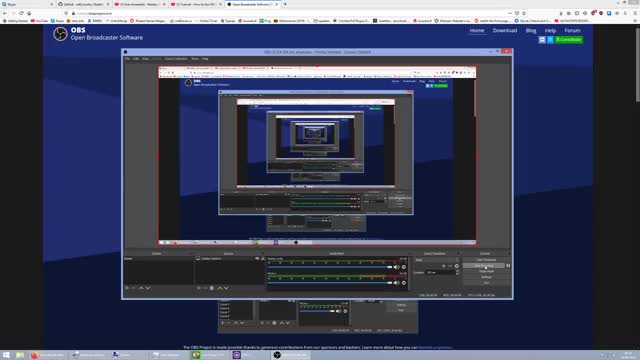
Task: Toggle visibility eye of Display Capture source
Action: (257, 259)
